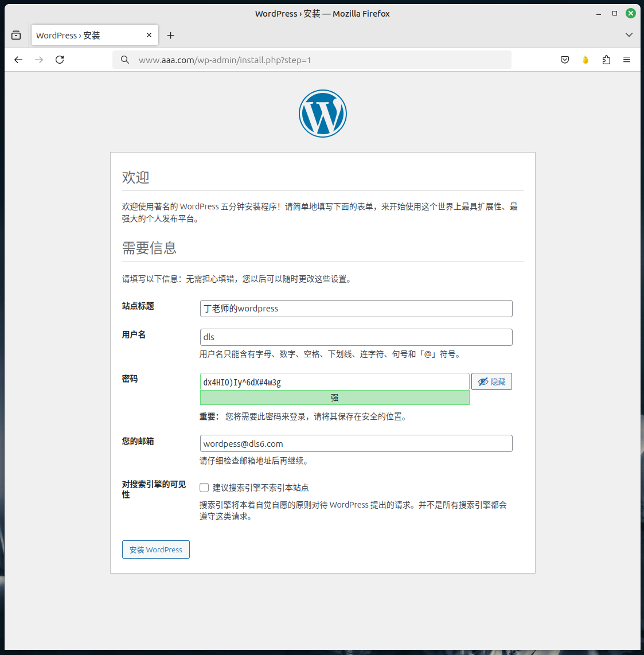Viewport: 644px width, 655px height.
Task: Click the 重要 password reminder text
Action: [x=303, y=416]
